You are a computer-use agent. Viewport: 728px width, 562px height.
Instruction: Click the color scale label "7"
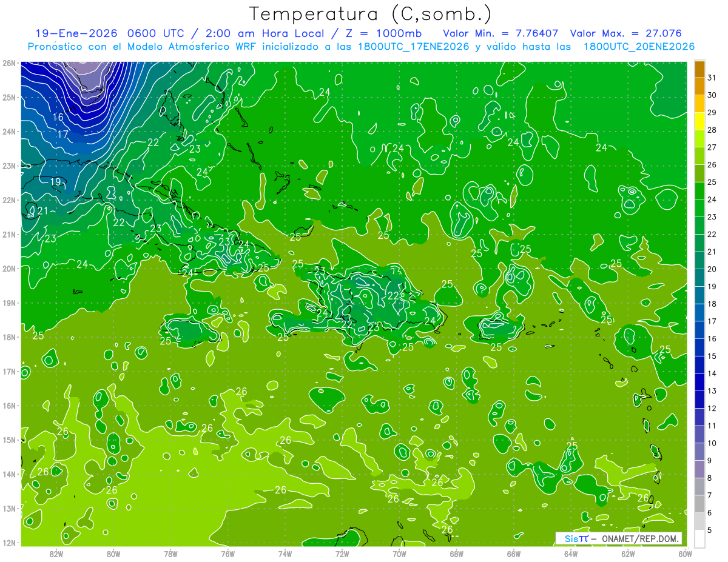(x=710, y=495)
